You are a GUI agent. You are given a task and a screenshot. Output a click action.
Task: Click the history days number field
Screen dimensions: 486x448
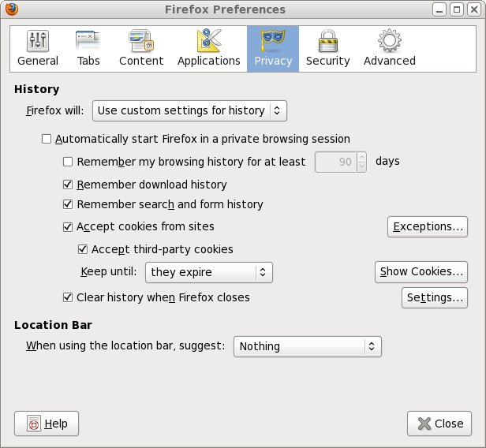click(335, 162)
